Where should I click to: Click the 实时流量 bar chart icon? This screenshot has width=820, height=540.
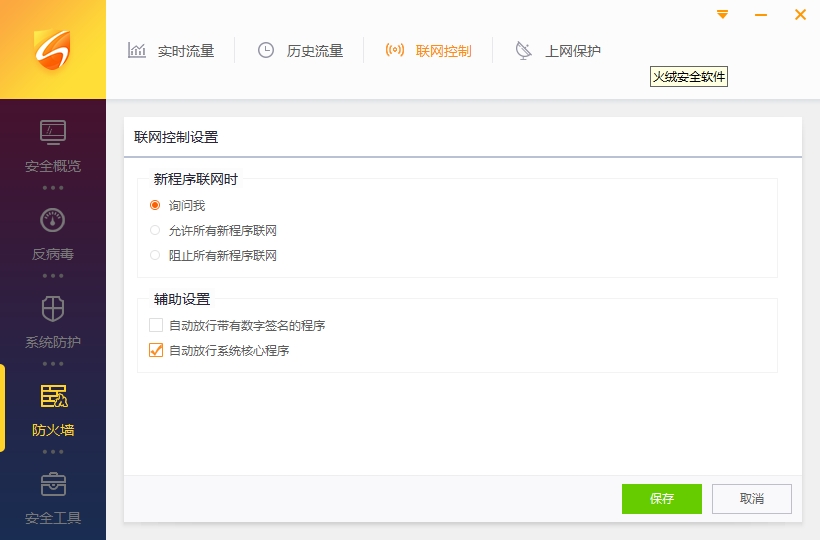(137, 50)
